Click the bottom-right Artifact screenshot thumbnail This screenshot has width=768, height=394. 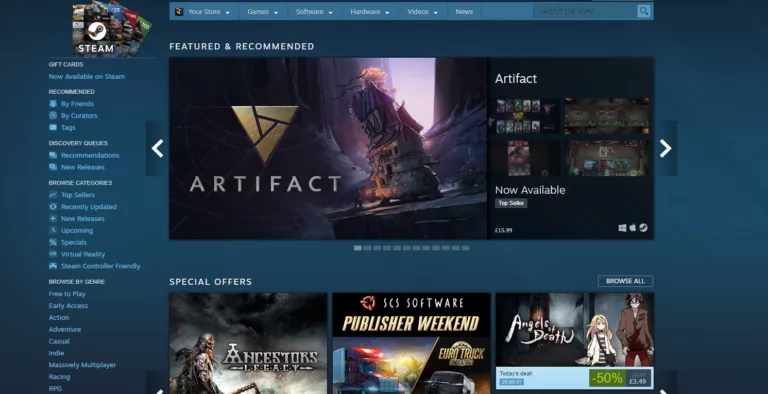coord(607,158)
